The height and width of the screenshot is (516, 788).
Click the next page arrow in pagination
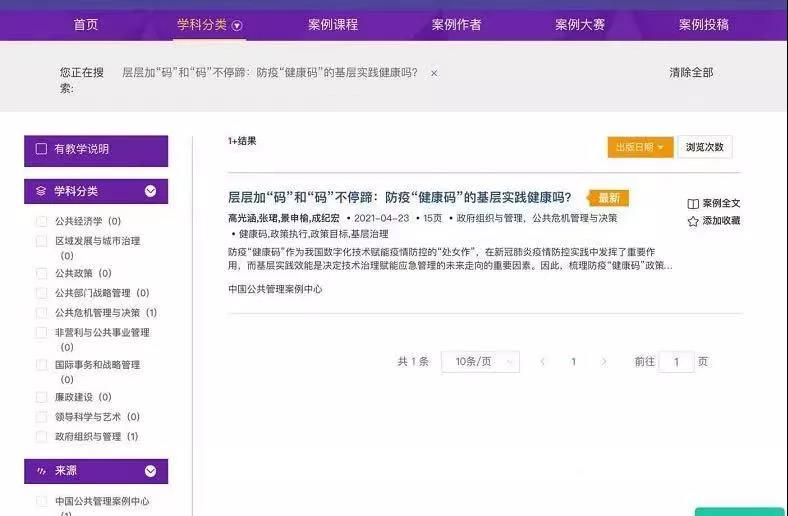[604, 362]
